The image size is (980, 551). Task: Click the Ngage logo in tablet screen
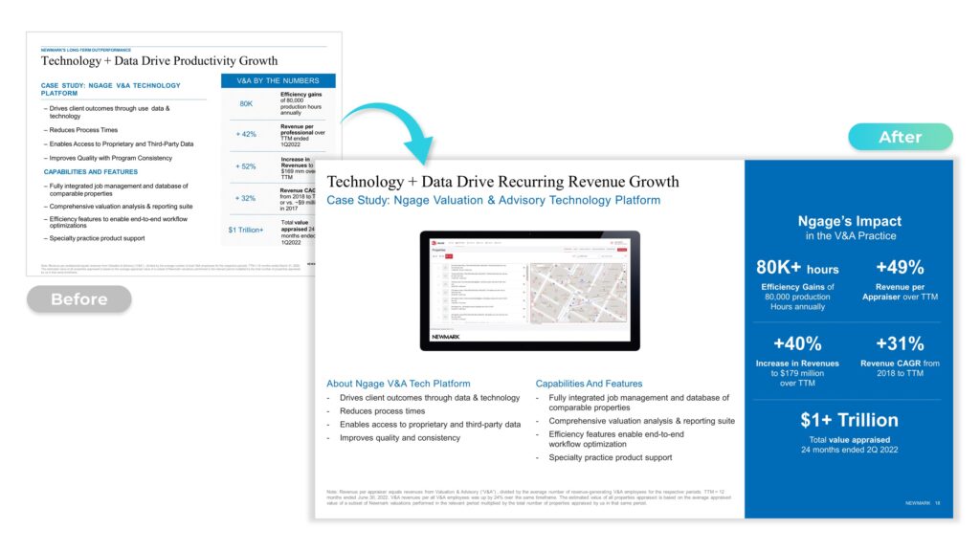pyautogui.click(x=436, y=243)
